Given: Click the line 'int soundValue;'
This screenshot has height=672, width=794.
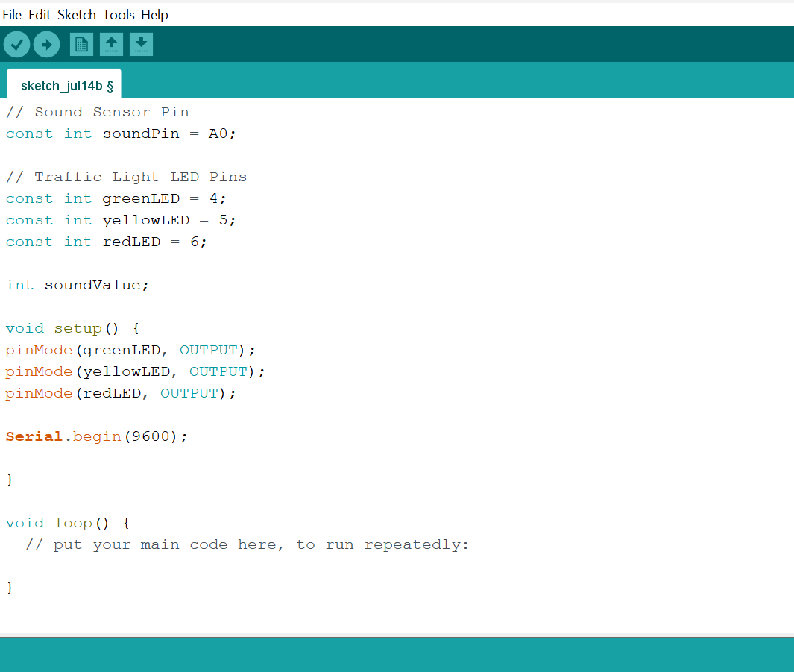Looking at the screenshot, I should click(78, 285).
